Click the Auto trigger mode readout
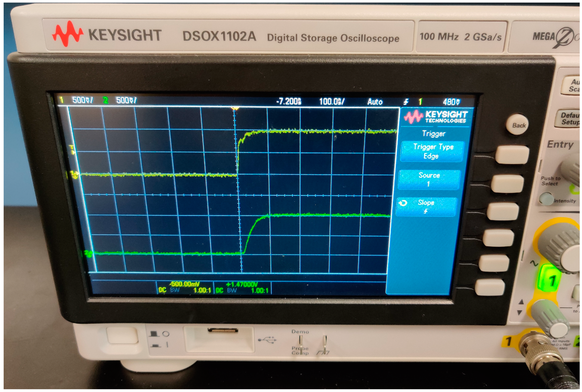 tap(375, 101)
